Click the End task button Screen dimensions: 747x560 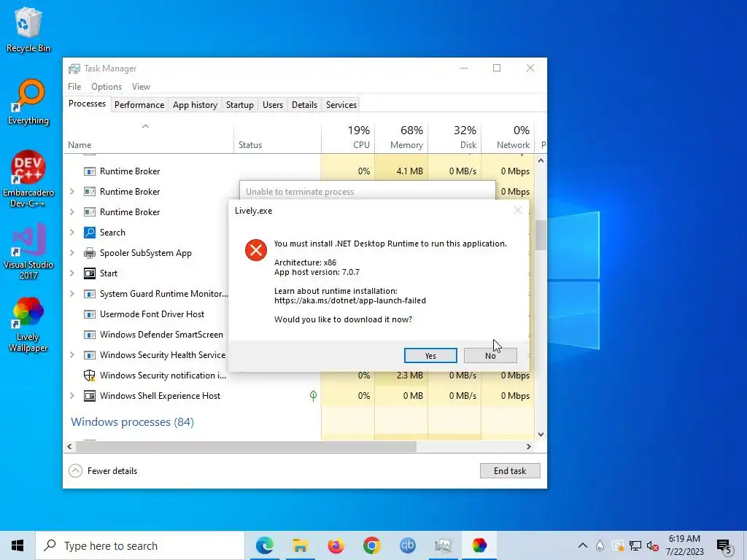point(510,470)
